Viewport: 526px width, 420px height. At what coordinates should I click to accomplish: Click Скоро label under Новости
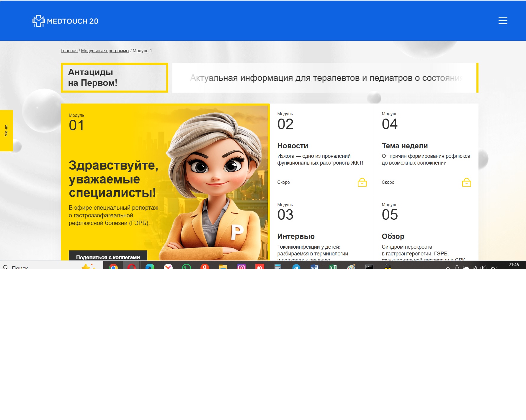pos(284,182)
